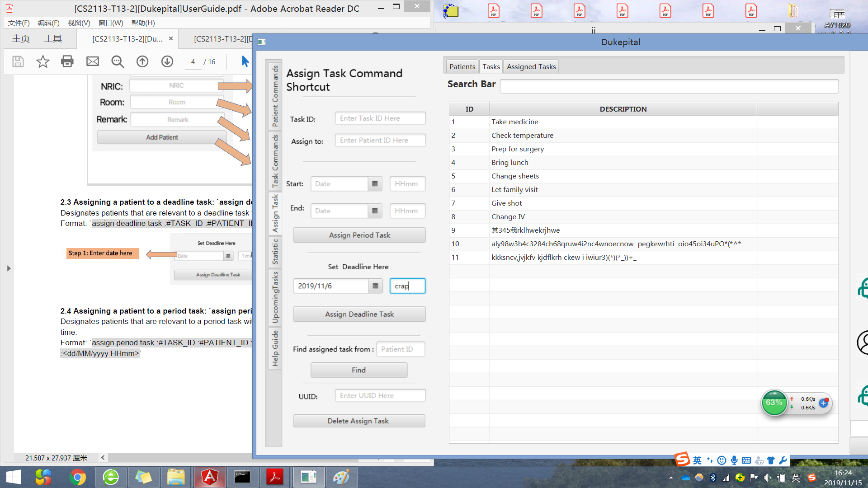
Task: Expand Acrobat left navigation pane arrow
Action: (9, 268)
